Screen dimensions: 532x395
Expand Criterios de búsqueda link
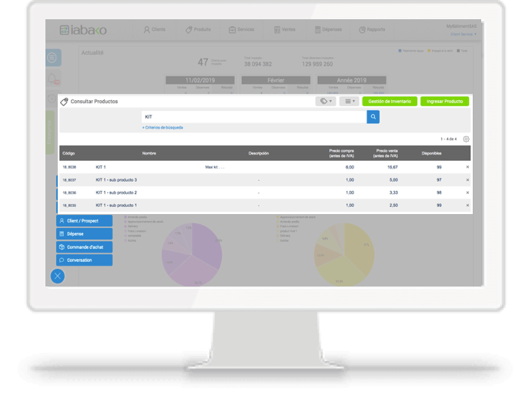pos(162,128)
